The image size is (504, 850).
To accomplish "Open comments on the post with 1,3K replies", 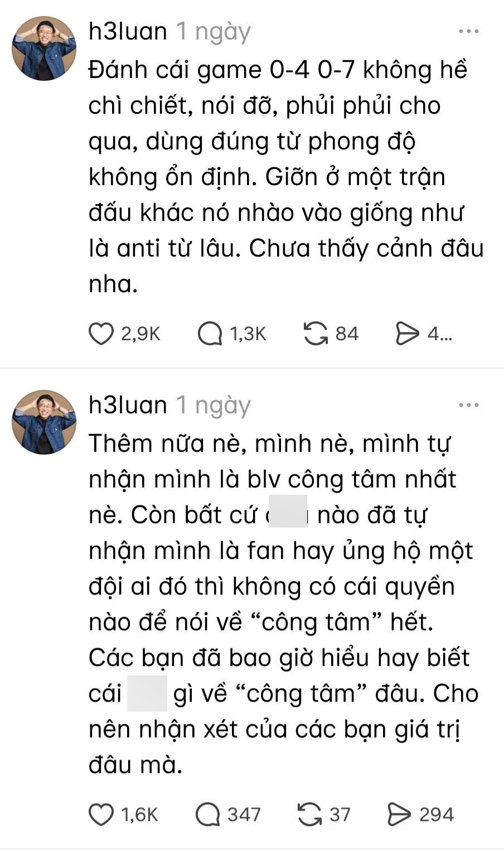I will [x=210, y=334].
